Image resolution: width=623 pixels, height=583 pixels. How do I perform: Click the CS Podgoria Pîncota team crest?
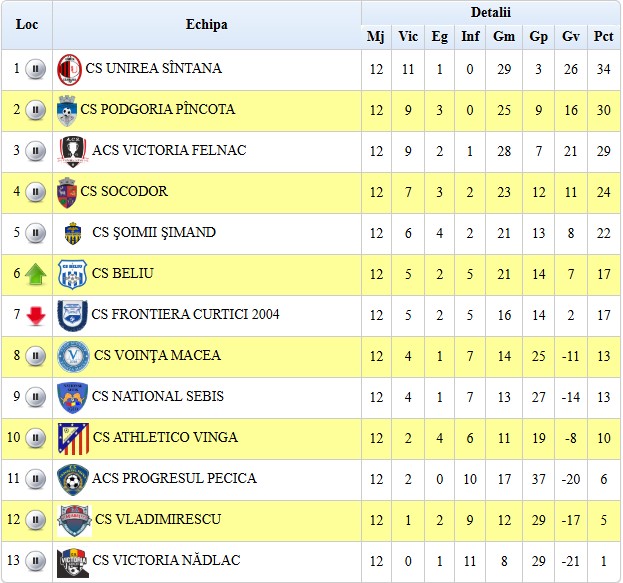(x=68, y=109)
